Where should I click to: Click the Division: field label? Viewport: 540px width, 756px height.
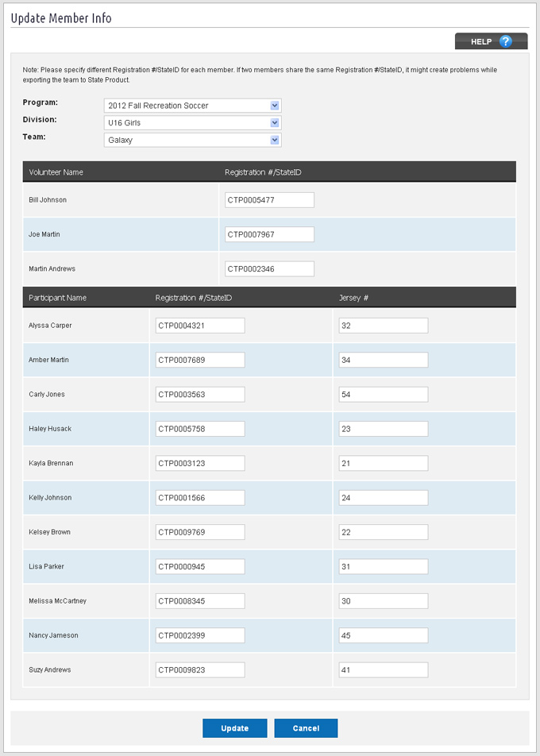[40, 120]
